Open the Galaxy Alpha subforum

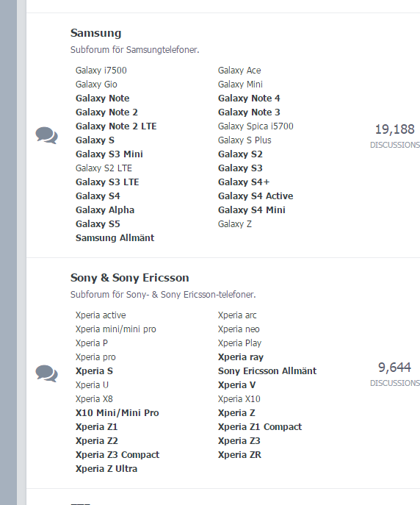[x=105, y=210]
